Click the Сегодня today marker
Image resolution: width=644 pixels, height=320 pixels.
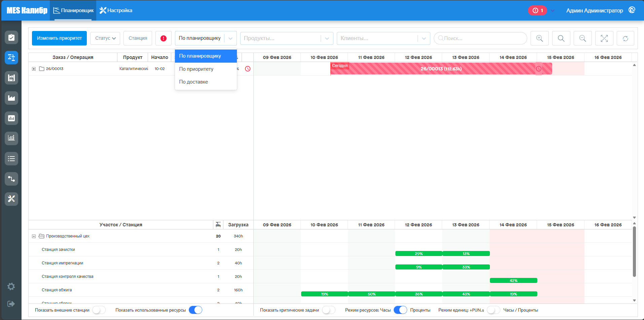coord(340,66)
